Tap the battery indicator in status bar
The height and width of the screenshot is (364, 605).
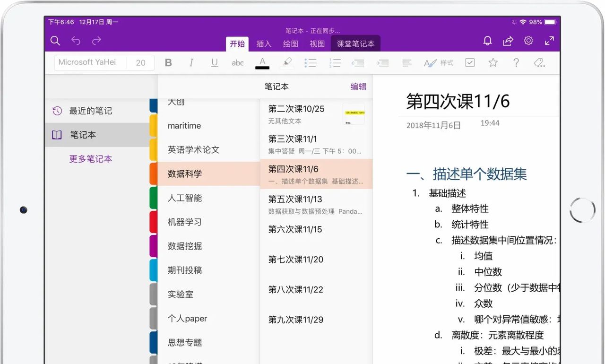(550, 22)
